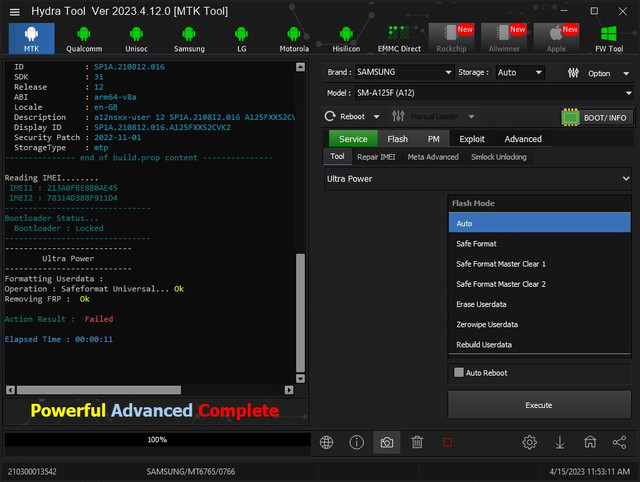The width and height of the screenshot is (640, 482).
Task: Click the 100% progress bar
Action: point(157,440)
